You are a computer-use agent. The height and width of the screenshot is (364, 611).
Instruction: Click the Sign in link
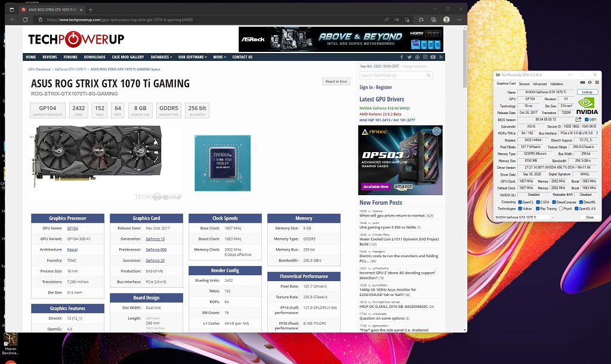point(366,87)
